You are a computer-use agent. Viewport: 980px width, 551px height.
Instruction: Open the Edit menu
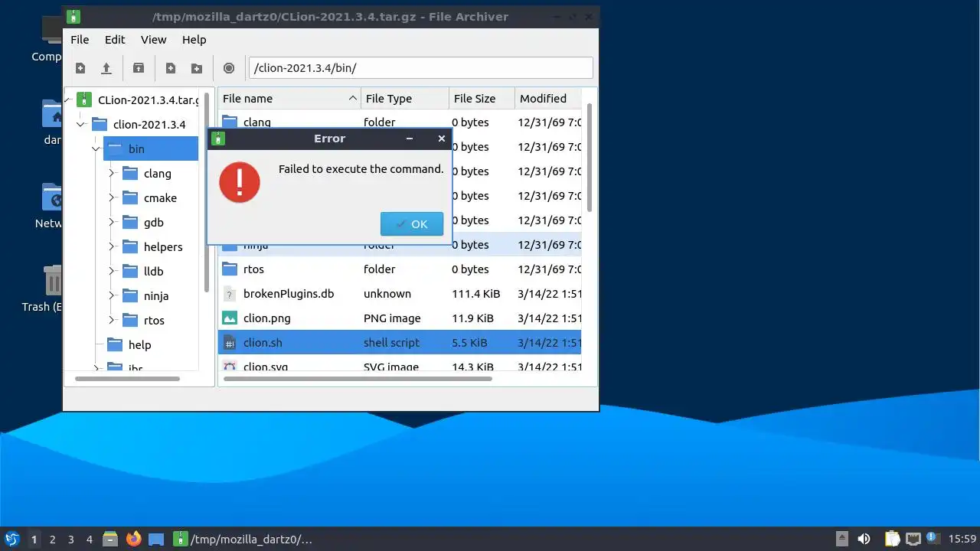[115, 40]
